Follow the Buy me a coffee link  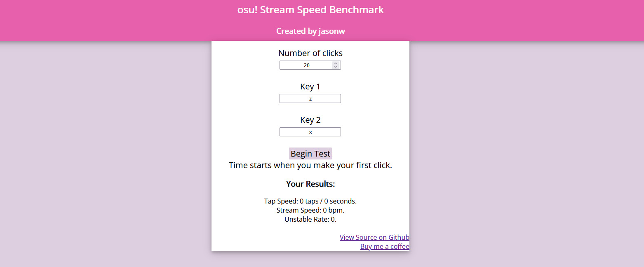[385, 246]
